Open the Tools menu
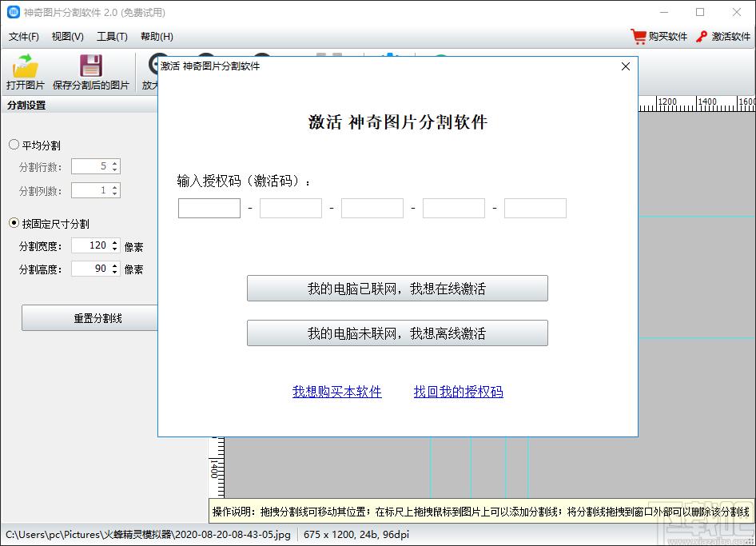Viewport: 756px width, 546px height. click(112, 37)
